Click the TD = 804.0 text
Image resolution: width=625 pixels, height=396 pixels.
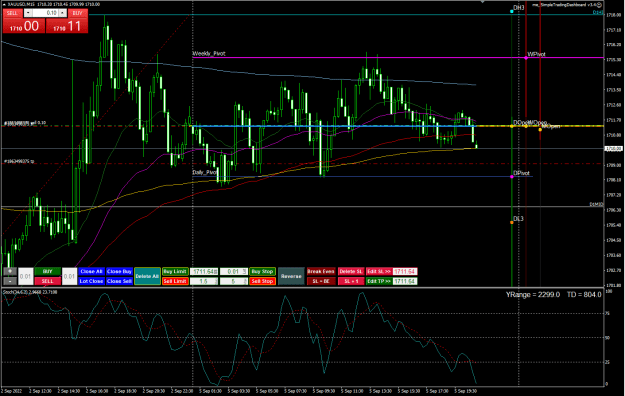(x=584, y=295)
